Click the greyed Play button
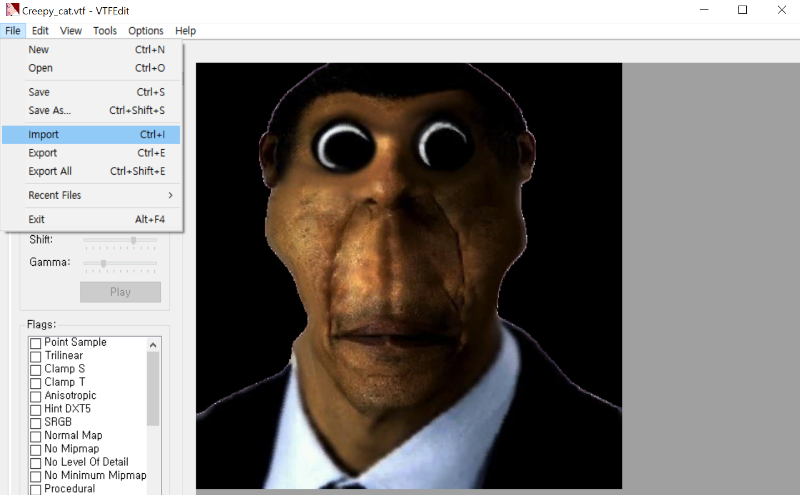The width and height of the screenshot is (800, 495). coord(120,292)
